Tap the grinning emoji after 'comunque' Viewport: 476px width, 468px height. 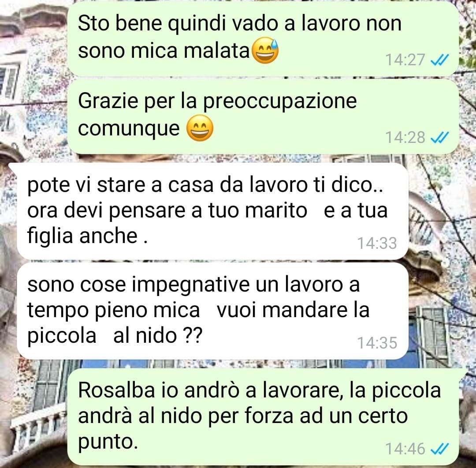200,128
